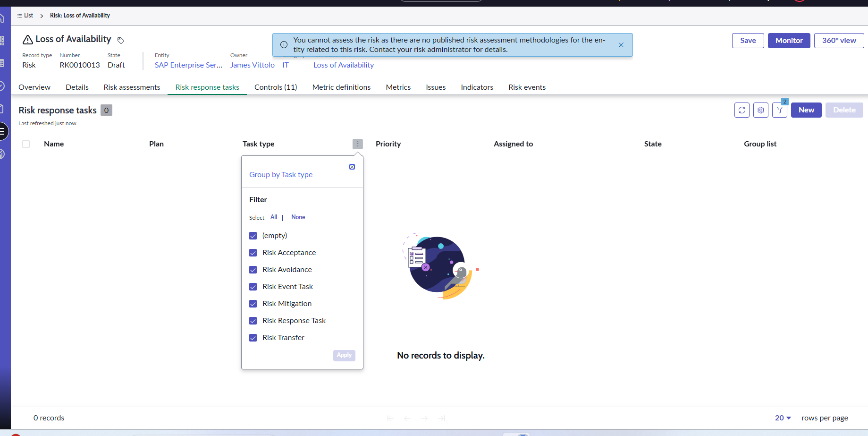This screenshot has width=868, height=436.
Task: Dismiss the risk assessment warning banner
Action: pos(621,45)
